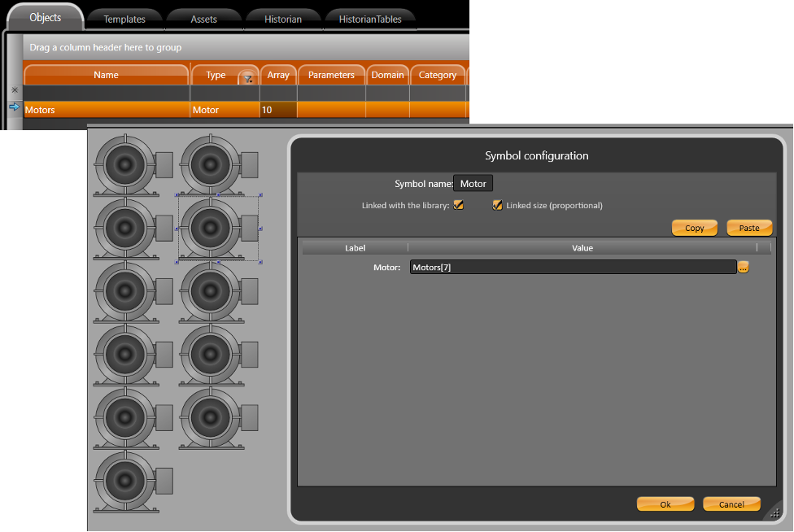Select the top-left motor symbol
This screenshot has height=532, width=794.
tap(133, 165)
